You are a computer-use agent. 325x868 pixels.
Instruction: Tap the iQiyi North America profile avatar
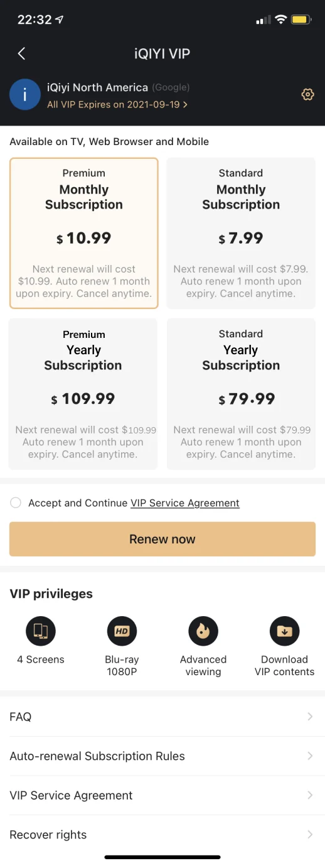[25, 95]
